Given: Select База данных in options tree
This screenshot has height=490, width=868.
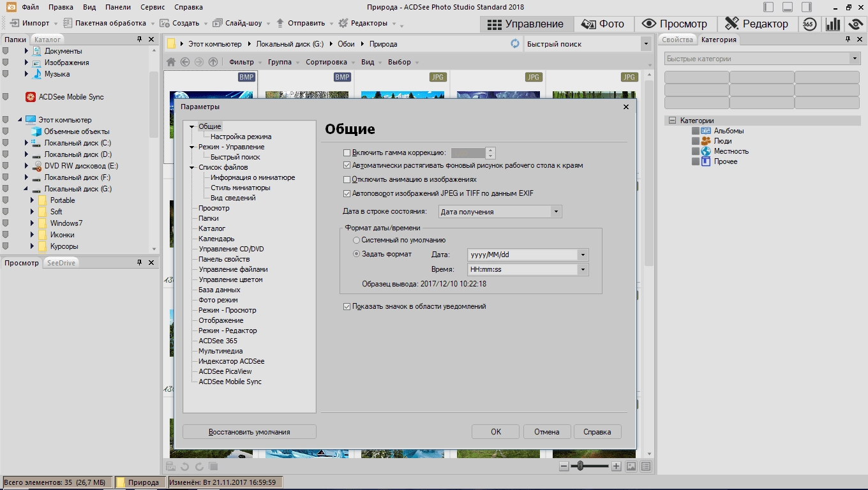Looking at the screenshot, I should (220, 290).
